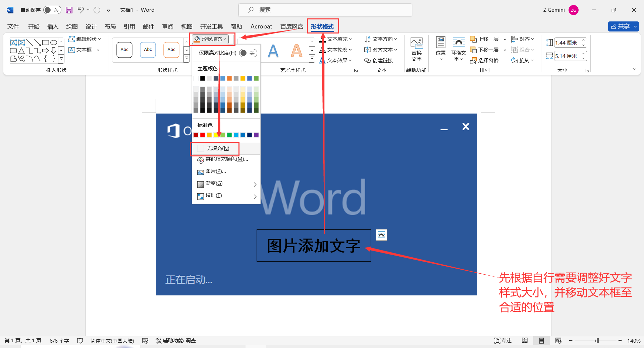Image resolution: width=644 pixels, height=348 pixels.
Task: Open Text Fill (文本填充) dropdown
Action: 336,39
